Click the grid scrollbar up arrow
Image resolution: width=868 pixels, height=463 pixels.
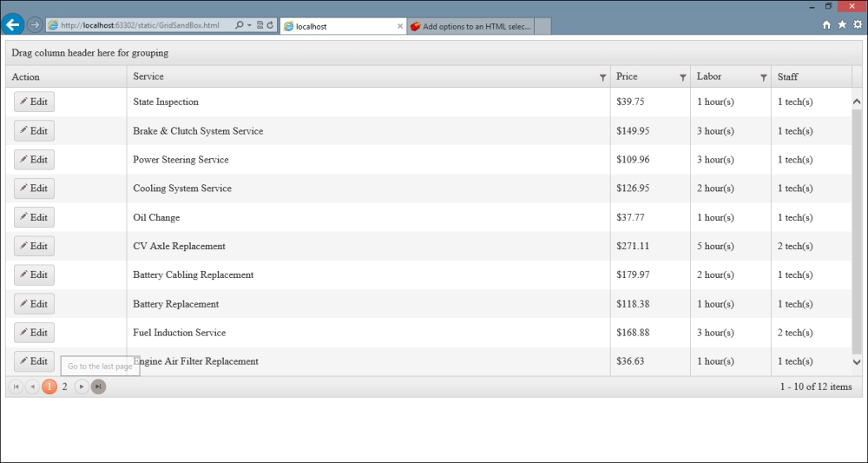pos(857,102)
